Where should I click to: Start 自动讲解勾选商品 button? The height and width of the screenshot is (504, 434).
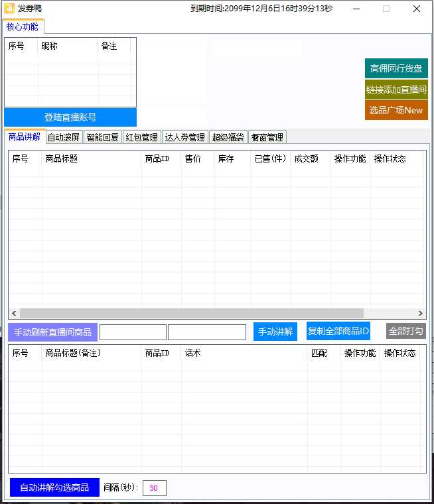click(54, 487)
